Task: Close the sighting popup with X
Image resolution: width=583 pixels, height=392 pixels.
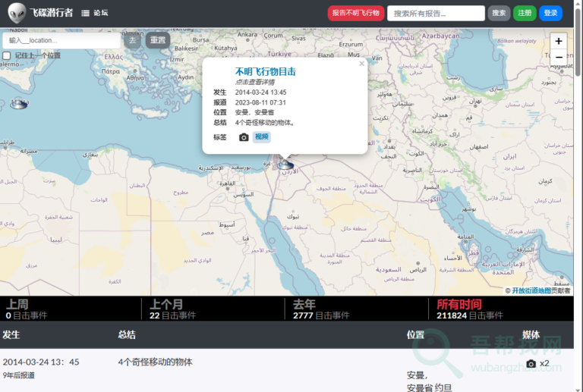Action: tap(361, 64)
